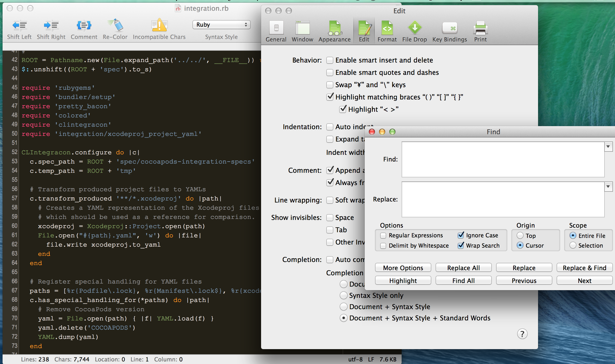
Task: Expand the Find history dropdown arrow
Action: (608, 147)
